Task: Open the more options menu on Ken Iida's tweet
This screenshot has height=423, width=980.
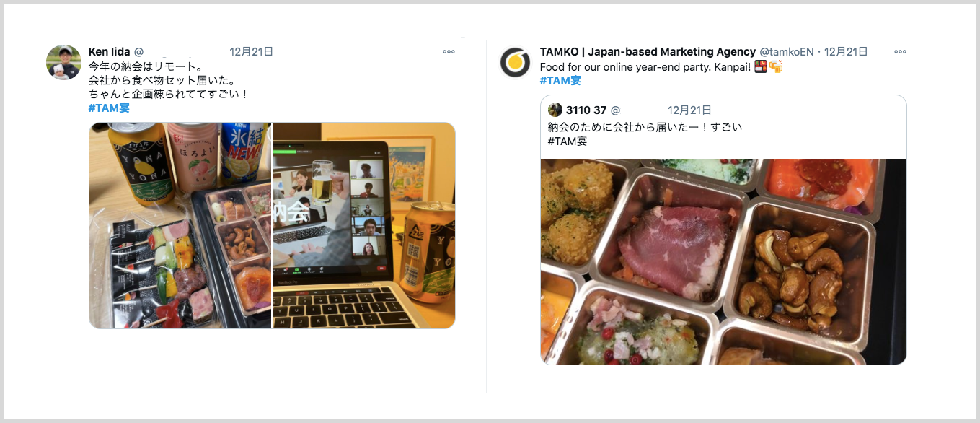Action: (x=449, y=52)
